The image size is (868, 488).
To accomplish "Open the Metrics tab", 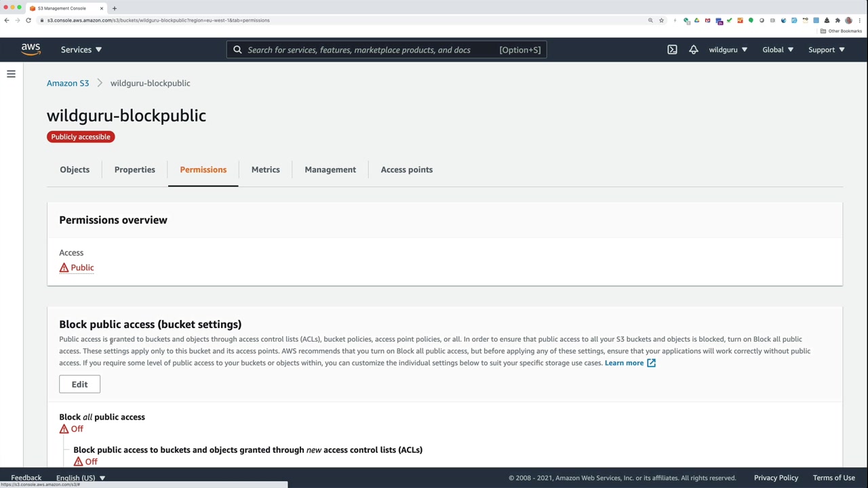I will click(x=265, y=169).
